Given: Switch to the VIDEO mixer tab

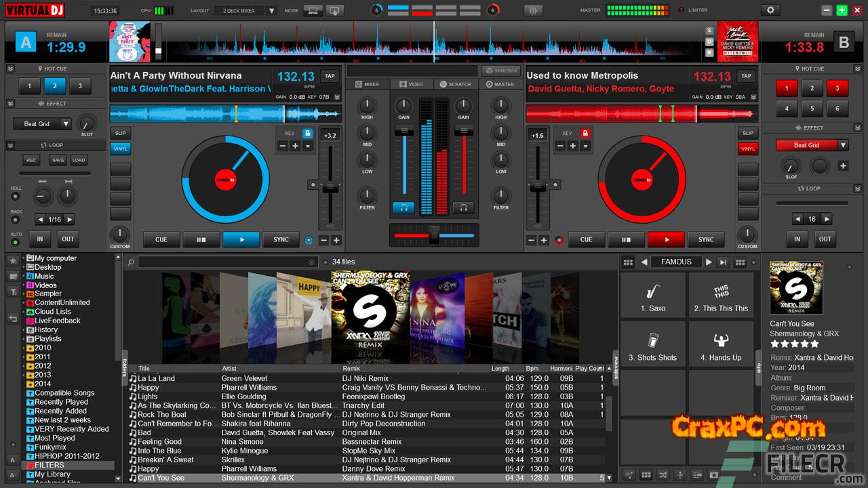Looking at the screenshot, I should [x=412, y=84].
